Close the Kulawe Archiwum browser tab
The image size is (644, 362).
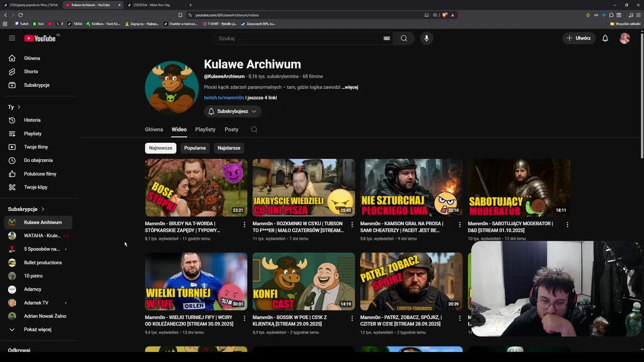pyautogui.click(x=119, y=5)
